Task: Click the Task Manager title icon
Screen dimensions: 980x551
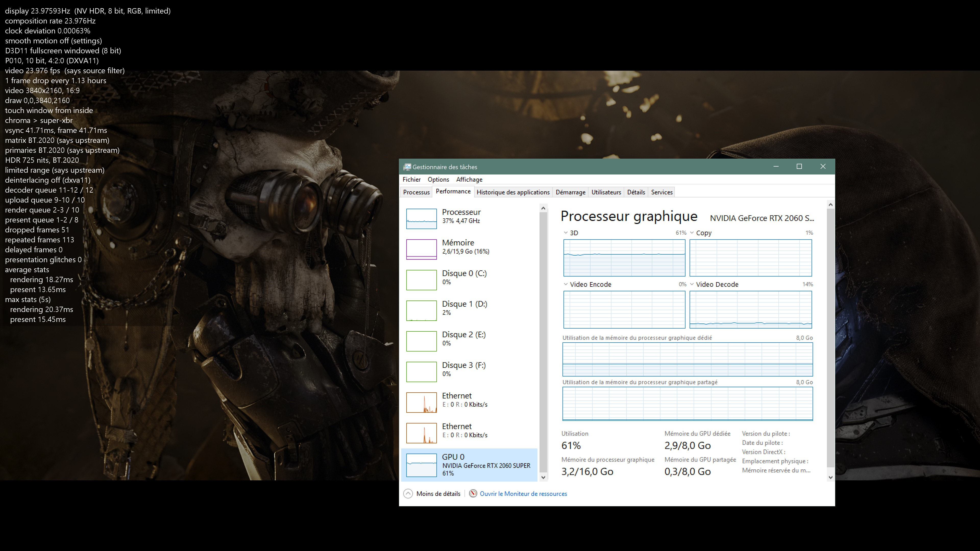Action: (407, 167)
